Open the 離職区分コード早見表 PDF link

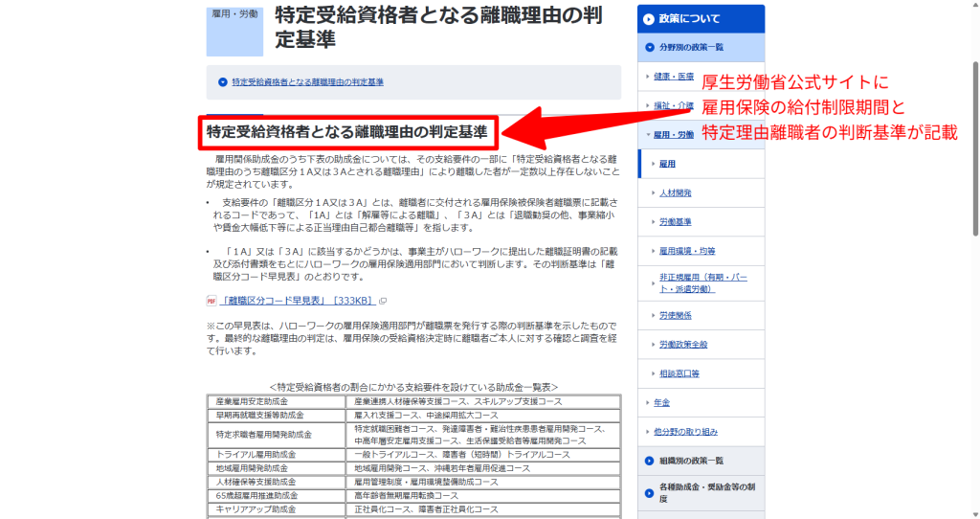299,301
